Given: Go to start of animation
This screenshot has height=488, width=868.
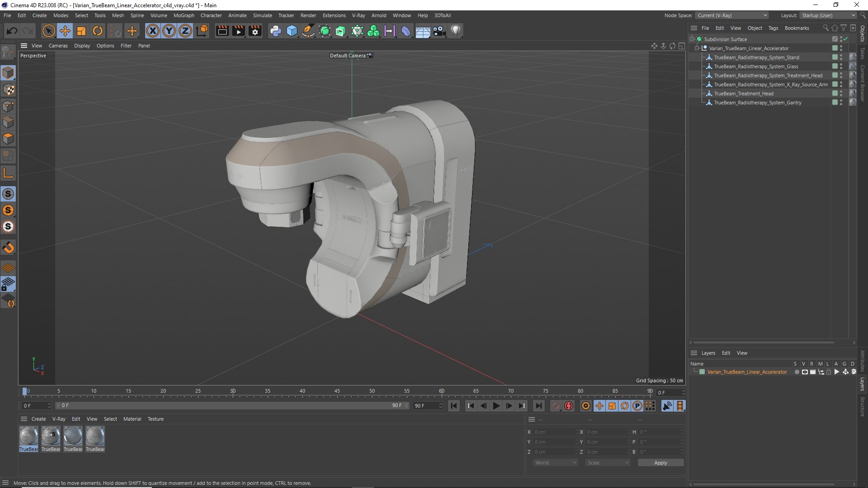Looking at the screenshot, I should point(454,406).
